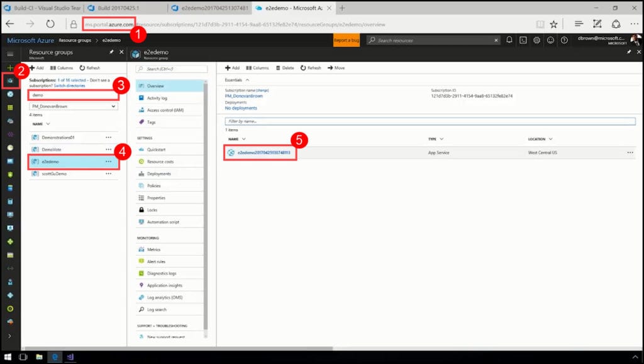Click the Make a Web Note icon
The image size is (644, 364).
tap(597, 25)
